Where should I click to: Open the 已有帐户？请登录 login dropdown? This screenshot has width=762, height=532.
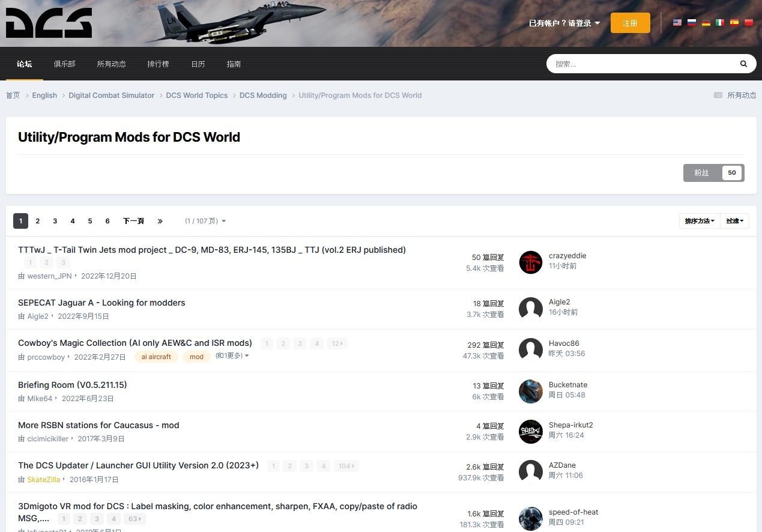point(564,23)
